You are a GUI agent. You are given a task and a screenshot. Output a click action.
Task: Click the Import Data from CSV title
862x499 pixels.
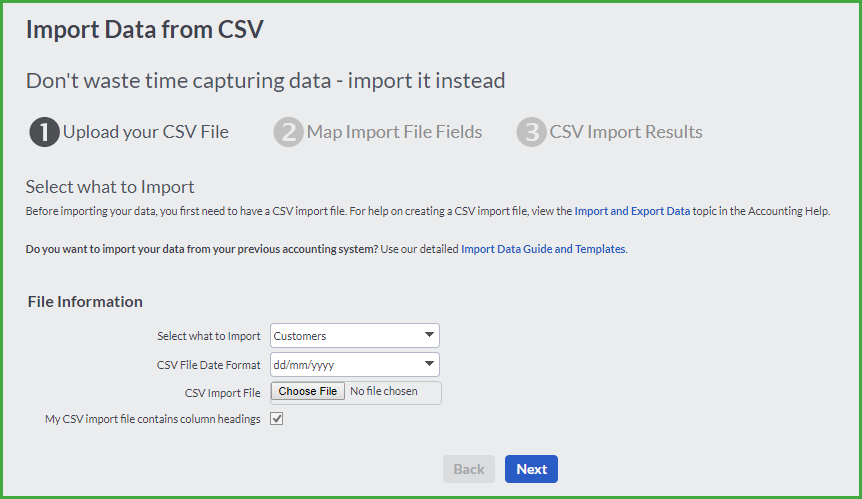[x=145, y=30]
